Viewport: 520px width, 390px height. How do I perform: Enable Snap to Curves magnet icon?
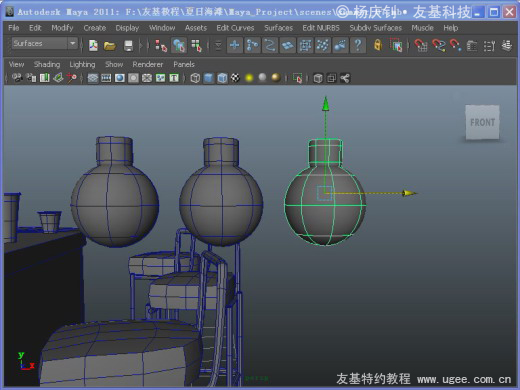[439, 45]
